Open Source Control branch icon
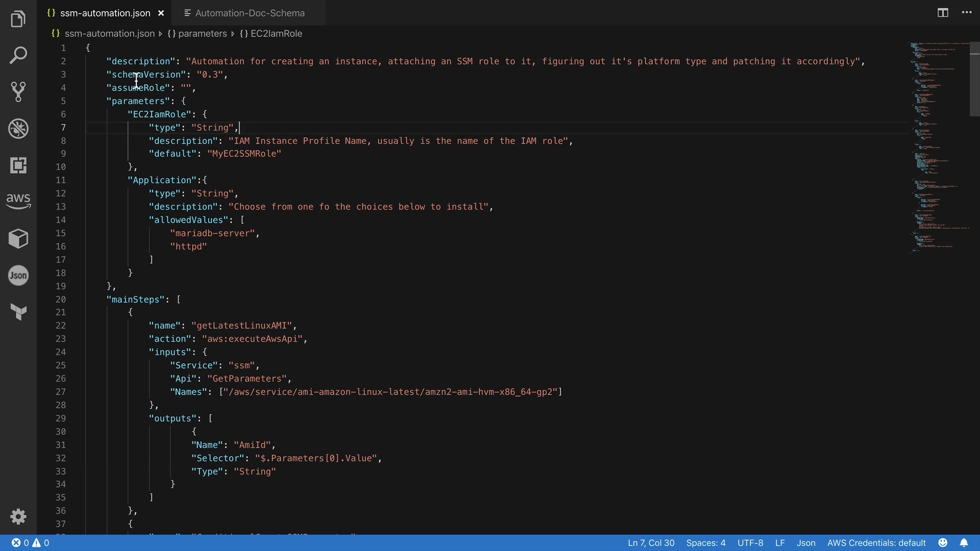 click(18, 92)
